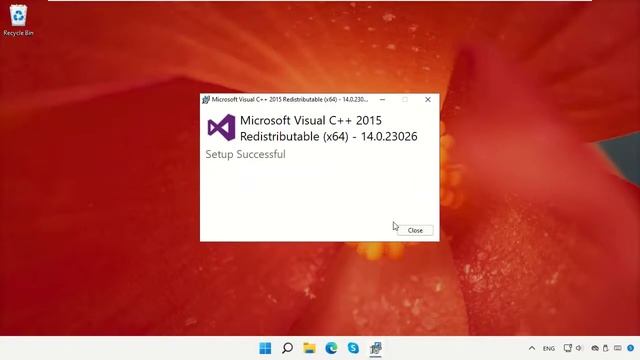Open the touch keyboard tray icon
The height and width of the screenshot is (360, 640).
coord(618,348)
